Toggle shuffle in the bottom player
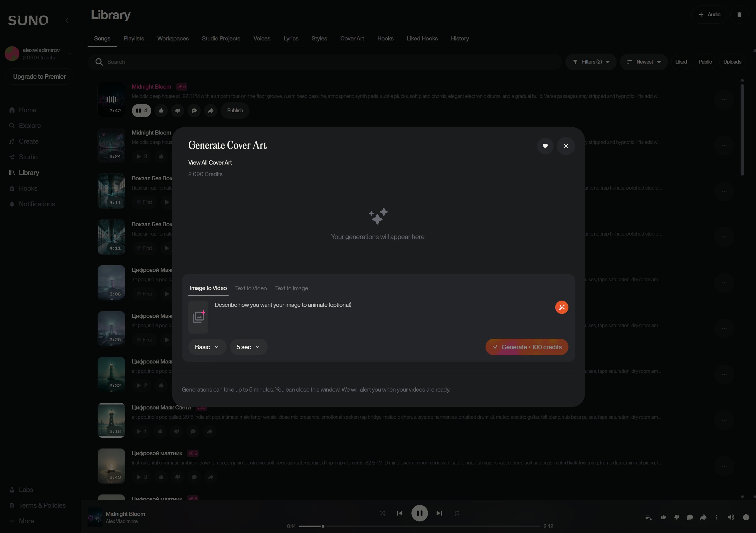Viewport: 756px width, 533px height. 382,513
